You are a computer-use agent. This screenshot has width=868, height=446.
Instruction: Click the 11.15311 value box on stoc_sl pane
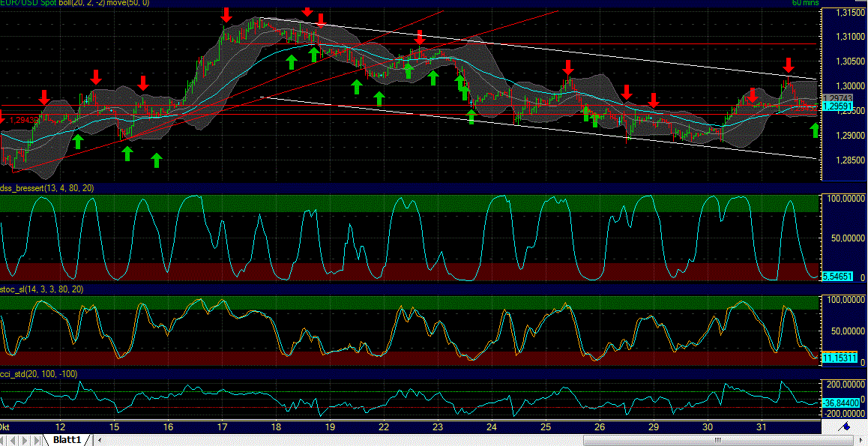point(841,359)
